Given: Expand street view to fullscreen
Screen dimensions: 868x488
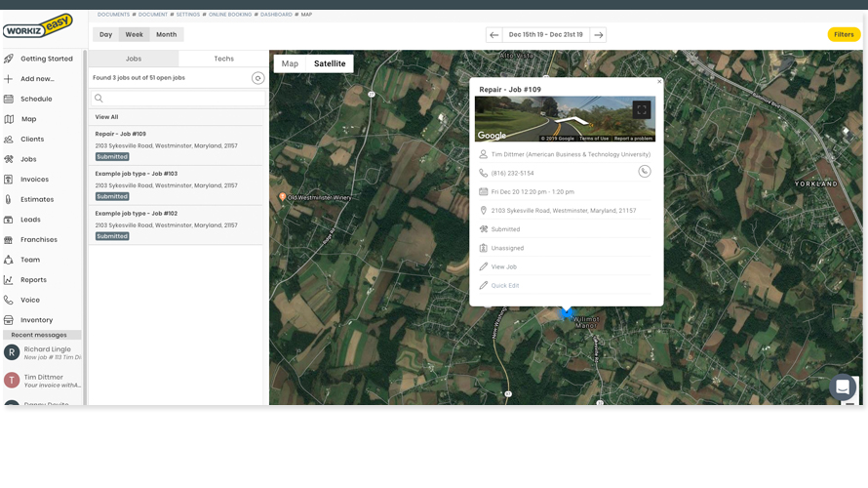Looking at the screenshot, I should [x=641, y=109].
